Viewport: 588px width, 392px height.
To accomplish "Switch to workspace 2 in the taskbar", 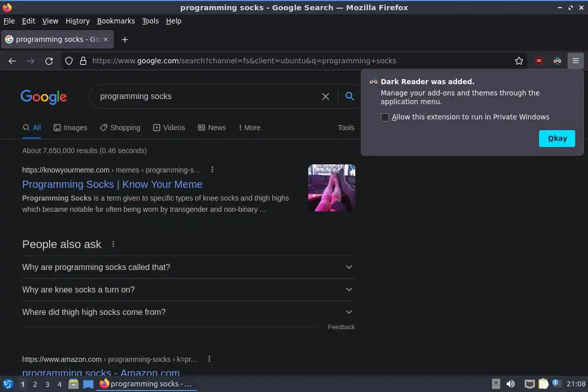I will [35, 384].
